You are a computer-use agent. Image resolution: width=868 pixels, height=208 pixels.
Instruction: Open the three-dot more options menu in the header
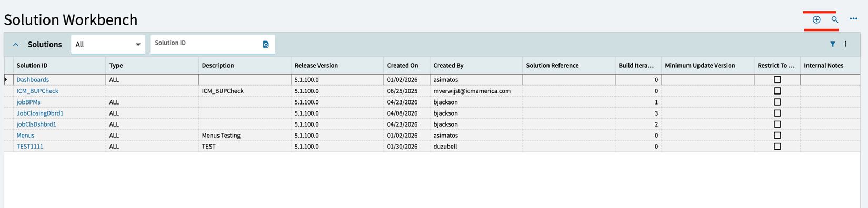[853, 19]
